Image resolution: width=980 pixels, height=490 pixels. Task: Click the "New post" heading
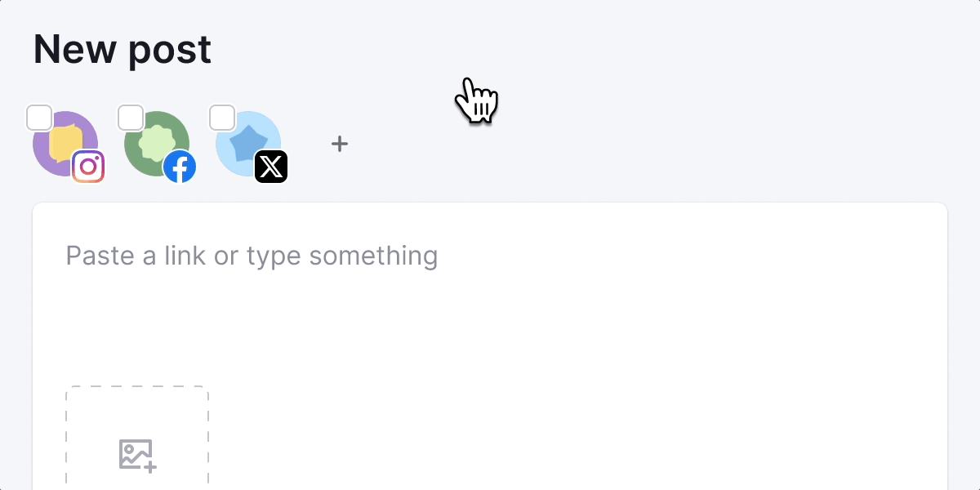(122, 49)
